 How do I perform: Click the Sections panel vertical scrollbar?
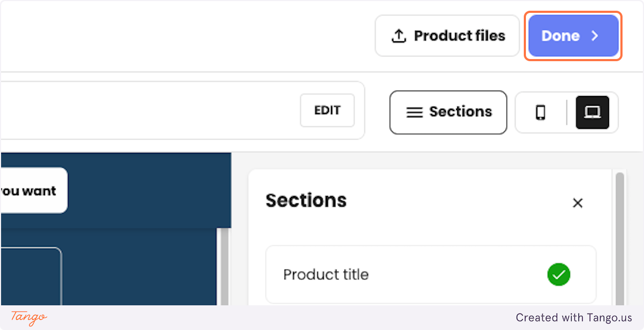click(x=620, y=239)
